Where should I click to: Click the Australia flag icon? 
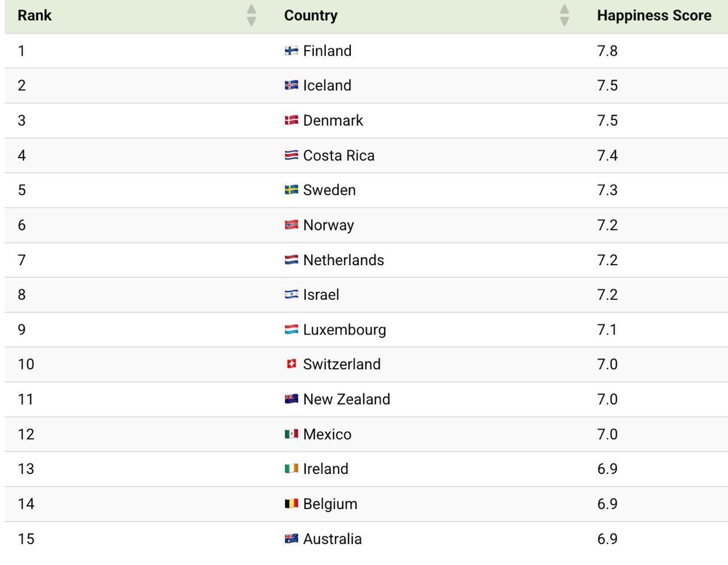(x=291, y=539)
